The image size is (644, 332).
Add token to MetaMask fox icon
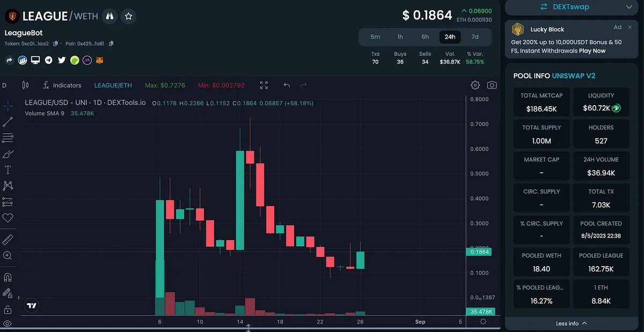tap(99, 61)
